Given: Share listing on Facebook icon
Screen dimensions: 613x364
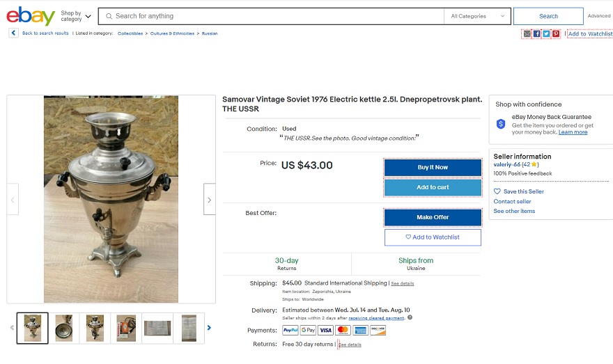Looking at the screenshot, I should (537, 34).
